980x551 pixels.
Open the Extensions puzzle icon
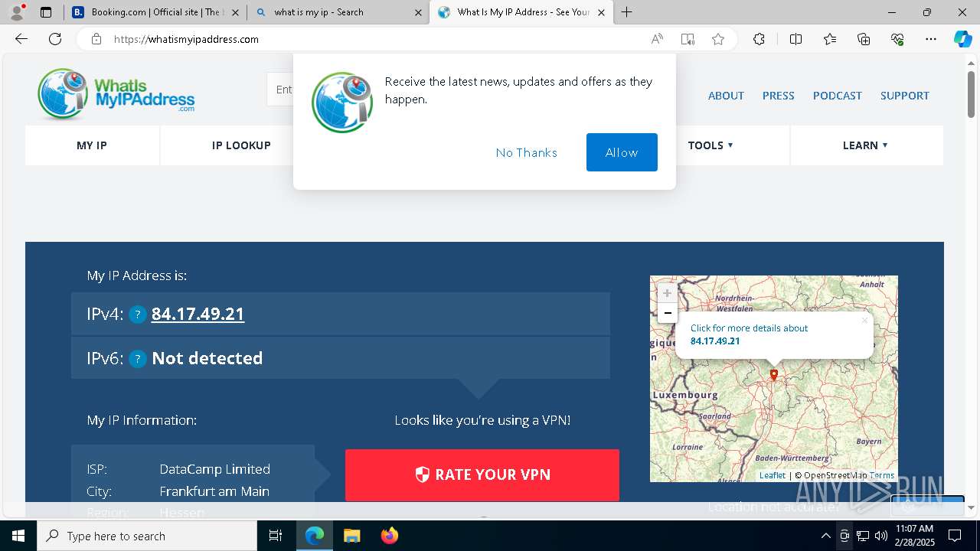tap(759, 39)
